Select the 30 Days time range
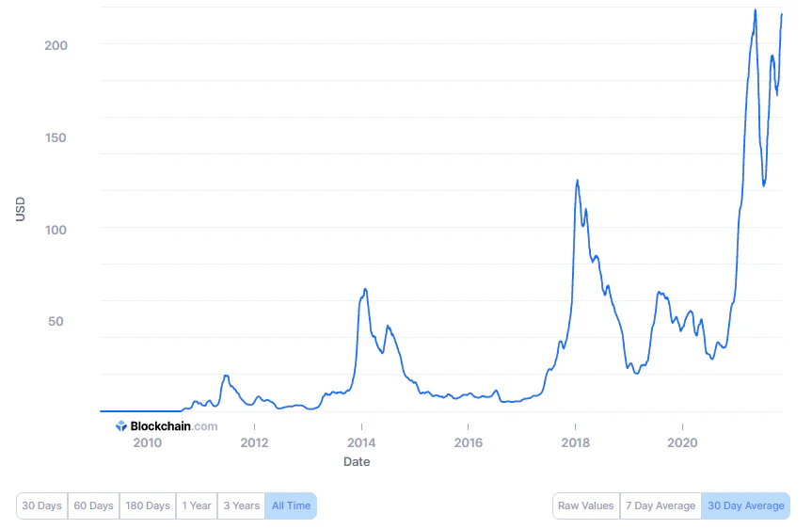Image resolution: width=812 pixels, height=529 pixels. point(41,505)
